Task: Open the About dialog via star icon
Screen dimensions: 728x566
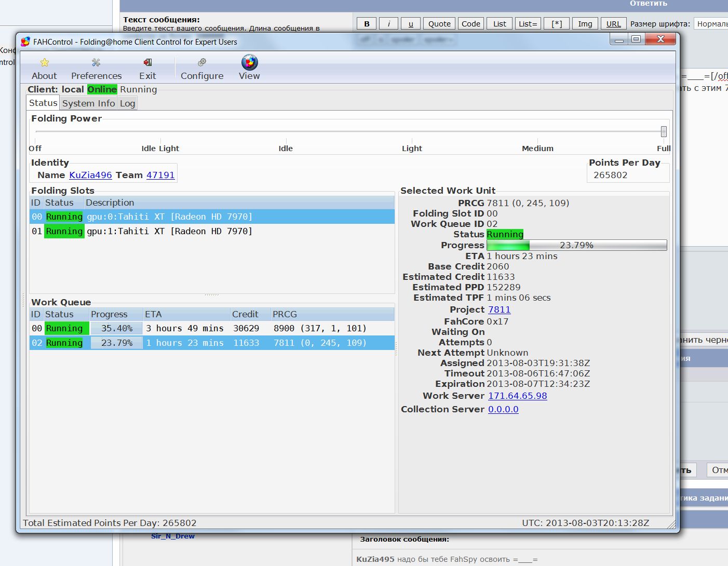Action: [45, 63]
